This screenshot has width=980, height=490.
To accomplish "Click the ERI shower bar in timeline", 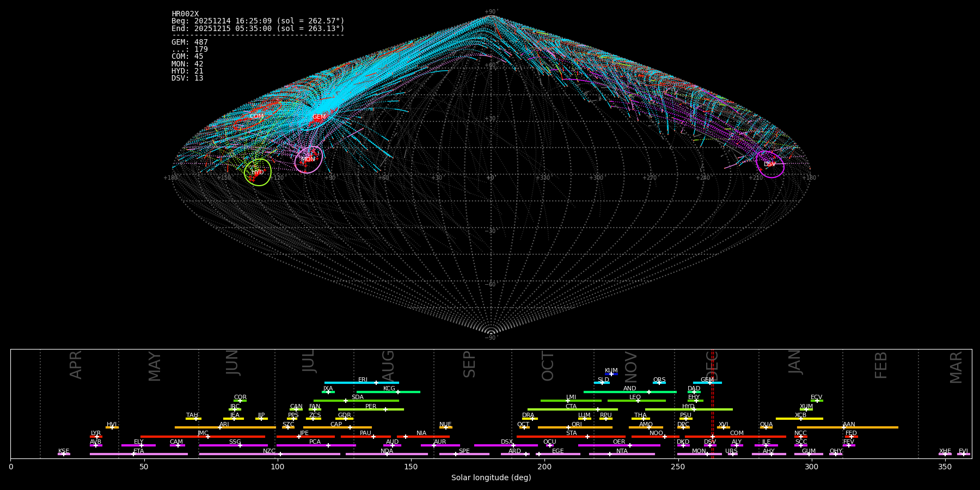I will point(362,383).
